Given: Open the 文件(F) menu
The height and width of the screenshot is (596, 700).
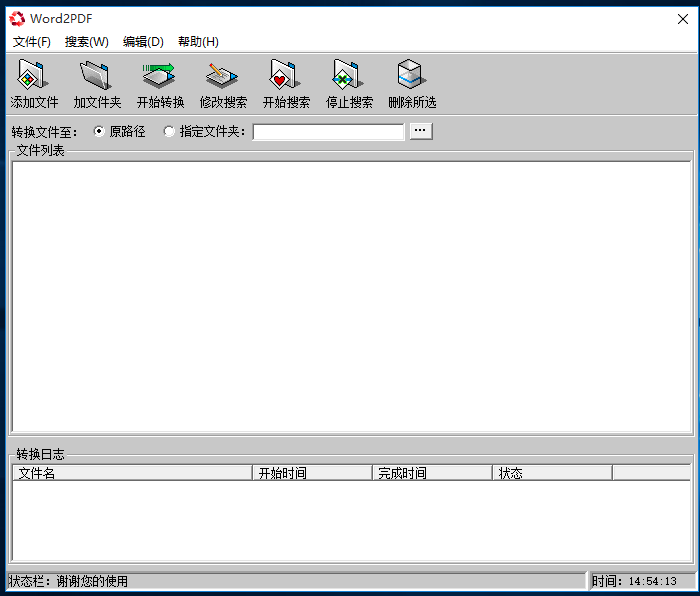Looking at the screenshot, I should pyautogui.click(x=32, y=42).
